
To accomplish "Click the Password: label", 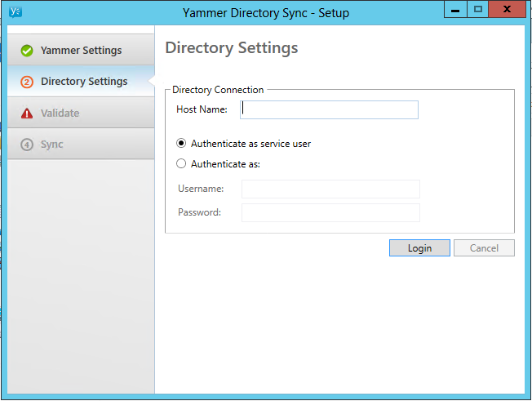I will [x=199, y=212].
